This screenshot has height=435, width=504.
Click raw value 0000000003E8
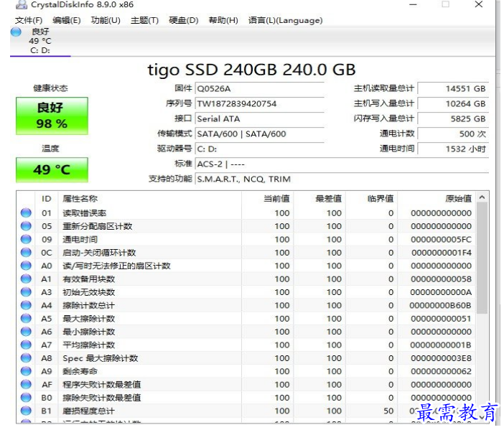441,358
